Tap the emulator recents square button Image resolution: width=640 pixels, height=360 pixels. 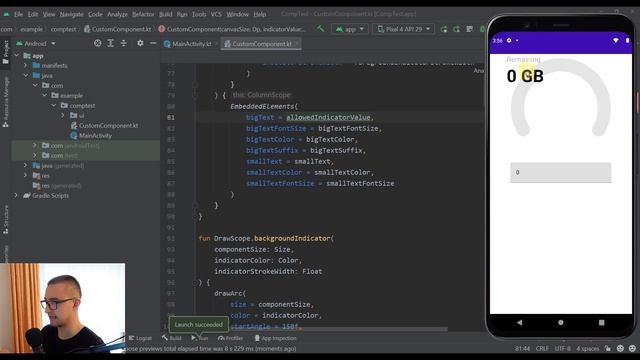coord(601,322)
